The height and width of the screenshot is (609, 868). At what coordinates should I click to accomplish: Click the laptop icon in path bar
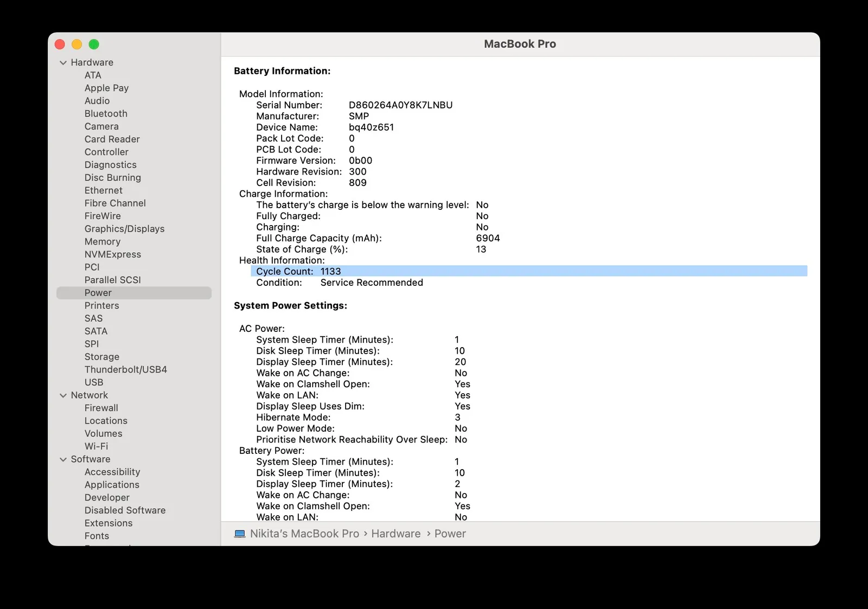[x=240, y=534]
